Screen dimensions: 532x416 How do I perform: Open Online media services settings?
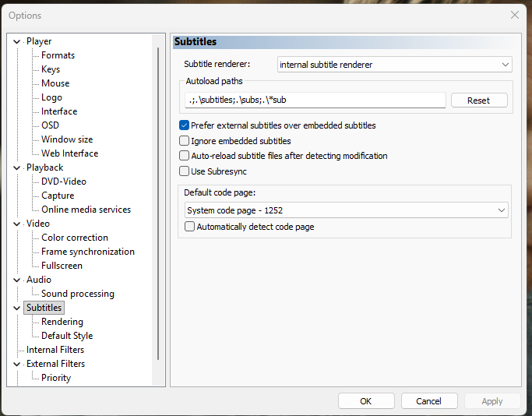86,210
